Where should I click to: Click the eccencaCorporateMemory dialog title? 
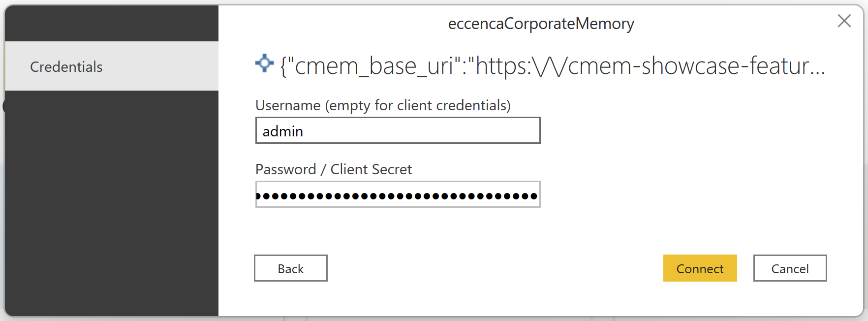(541, 23)
